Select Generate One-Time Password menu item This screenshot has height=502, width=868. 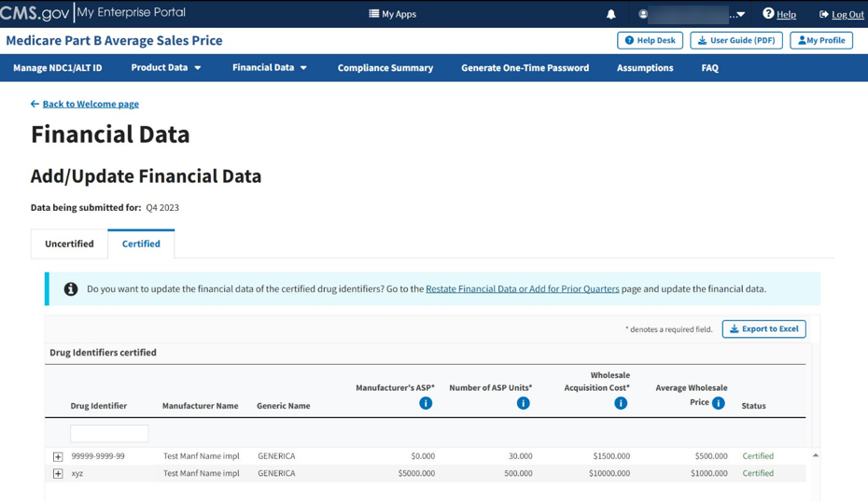point(525,67)
